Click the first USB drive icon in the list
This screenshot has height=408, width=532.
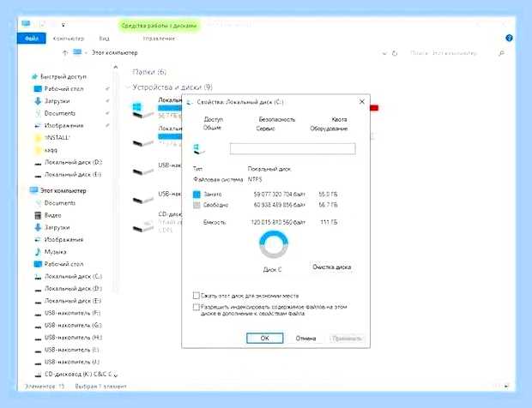[x=142, y=171]
